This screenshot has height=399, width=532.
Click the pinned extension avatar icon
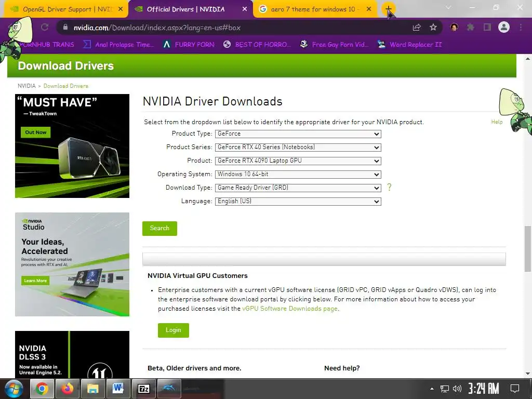point(454,27)
